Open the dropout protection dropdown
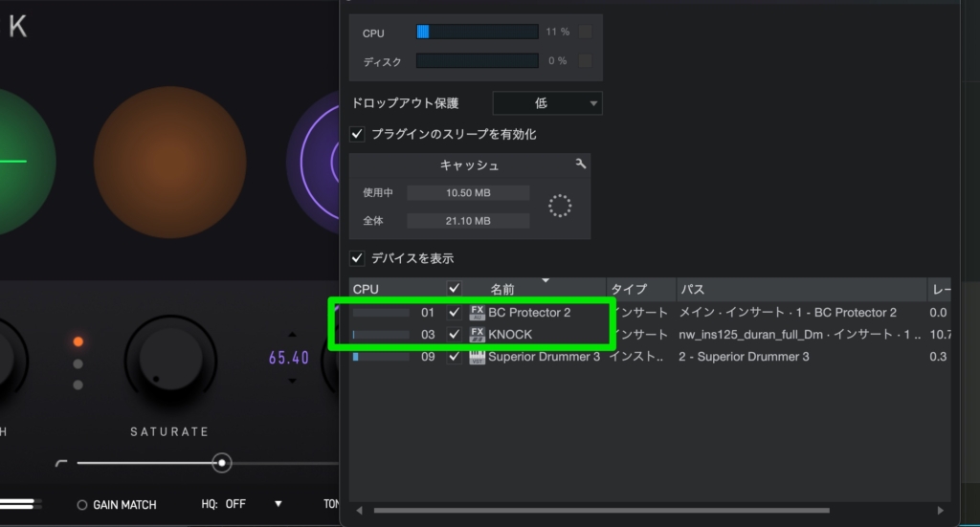This screenshot has height=527, width=980. 547,103
